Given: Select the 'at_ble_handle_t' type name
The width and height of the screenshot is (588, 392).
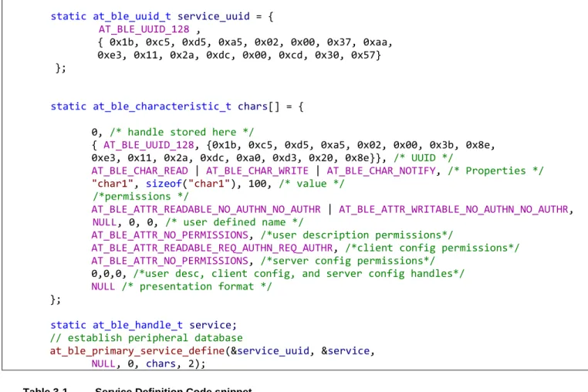Looking at the screenshot, I should 137,325.
